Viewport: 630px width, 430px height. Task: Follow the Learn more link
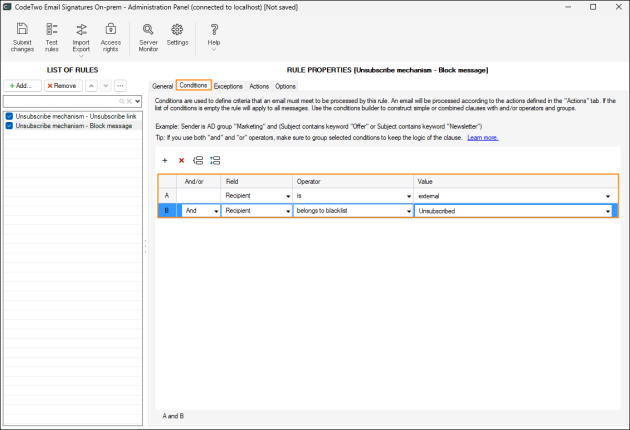click(x=483, y=137)
